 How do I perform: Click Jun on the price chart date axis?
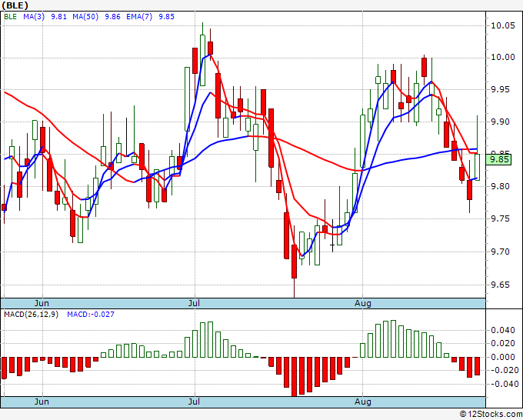pyautogui.click(x=42, y=303)
